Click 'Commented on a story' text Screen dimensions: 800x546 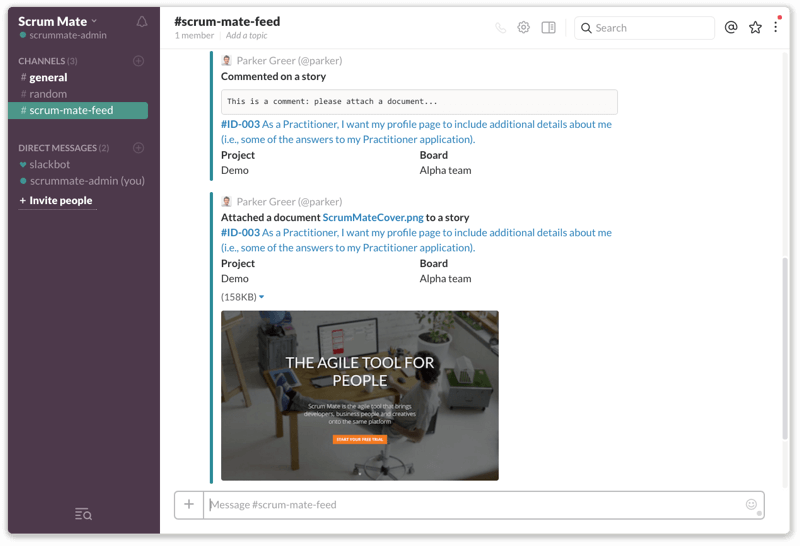[273, 77]
